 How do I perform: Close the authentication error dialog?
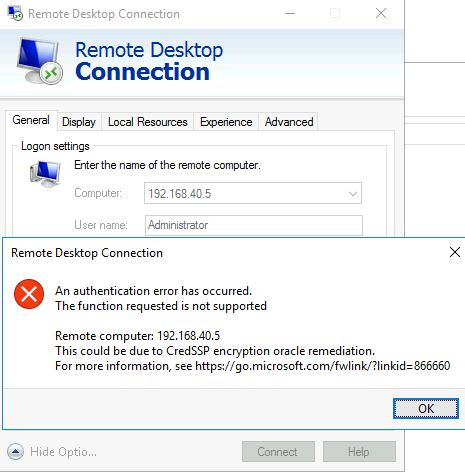point(455,252)
